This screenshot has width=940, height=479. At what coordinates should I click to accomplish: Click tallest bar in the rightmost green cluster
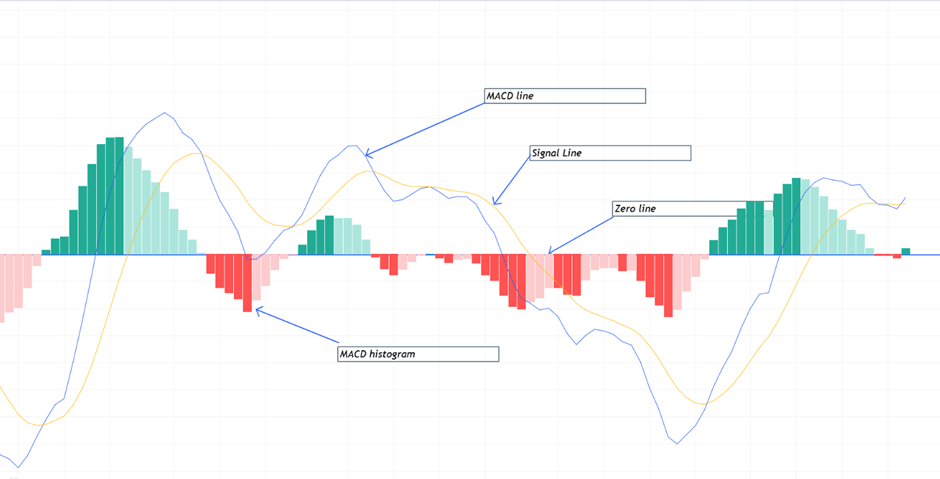pos(797,216)
